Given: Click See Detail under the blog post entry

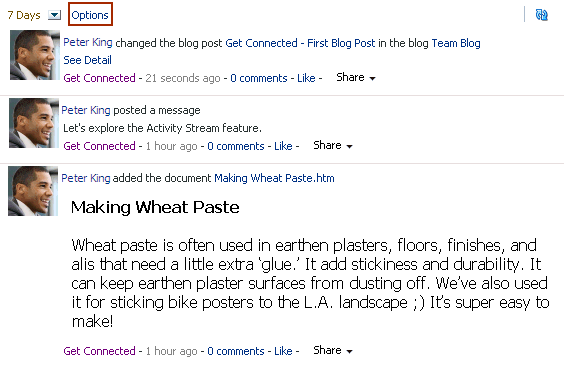Looking at the screenshot, I should pyautogui.click(x=87, y=60).
